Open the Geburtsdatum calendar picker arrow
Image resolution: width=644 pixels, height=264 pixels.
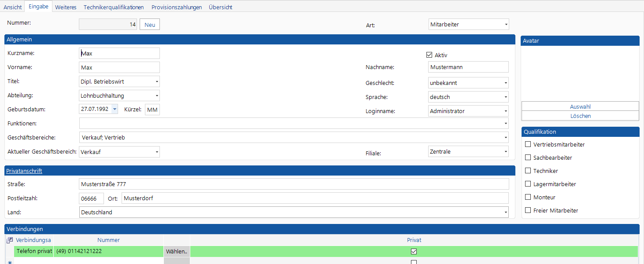pyautogui.click(x=115, y=109)
